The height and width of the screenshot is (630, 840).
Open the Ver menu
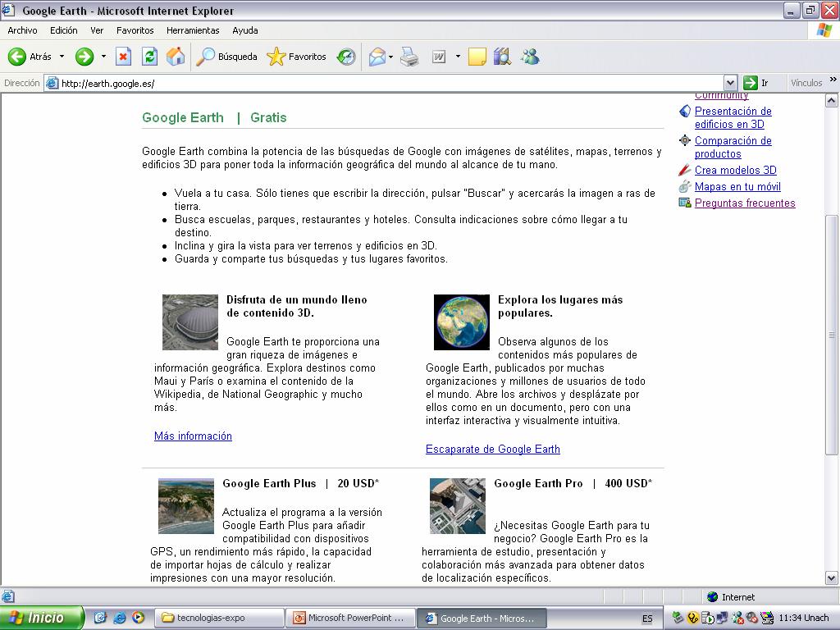(x=97, y=30)
